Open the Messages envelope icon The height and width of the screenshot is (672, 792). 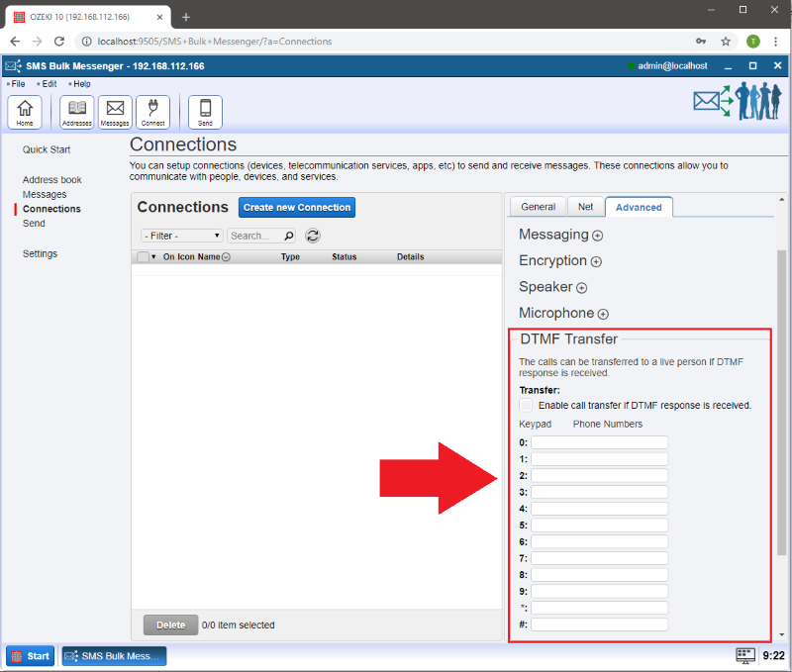[x=115, y=112]
